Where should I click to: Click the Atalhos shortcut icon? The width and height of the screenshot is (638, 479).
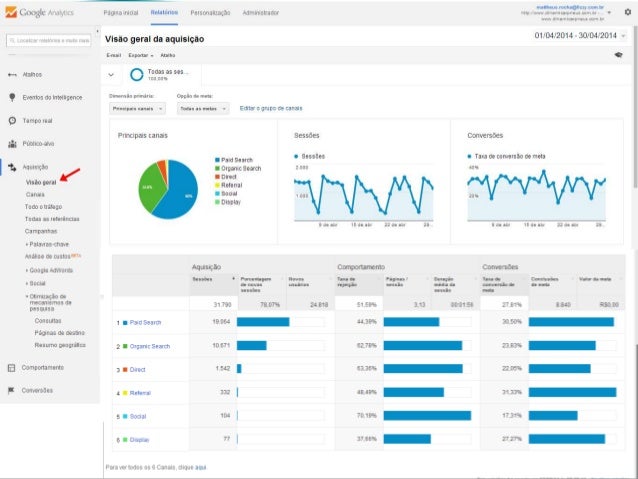12,74
